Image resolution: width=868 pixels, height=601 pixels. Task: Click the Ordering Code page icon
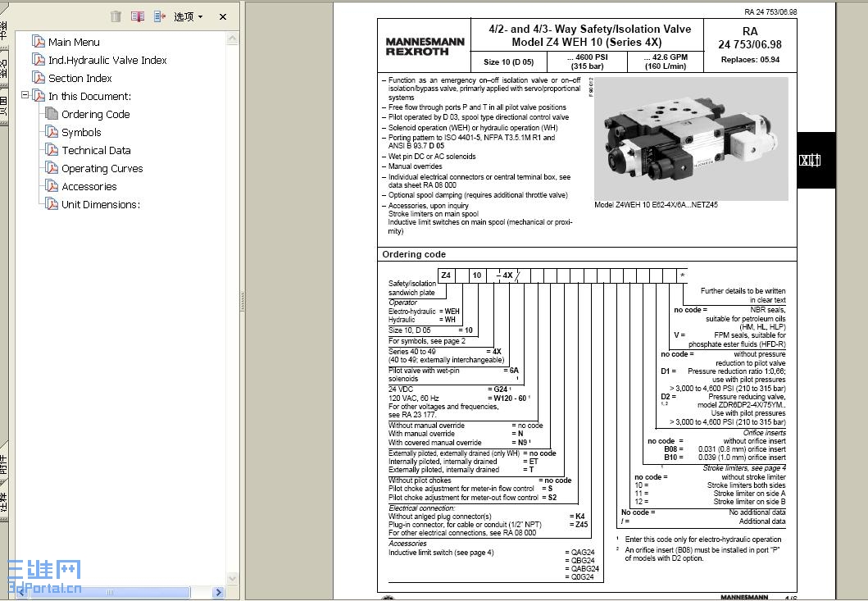coord(52,113)
